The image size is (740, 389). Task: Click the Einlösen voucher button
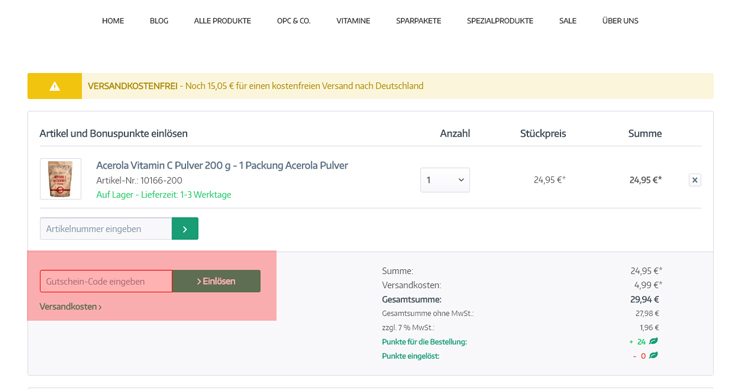point(216,281)
